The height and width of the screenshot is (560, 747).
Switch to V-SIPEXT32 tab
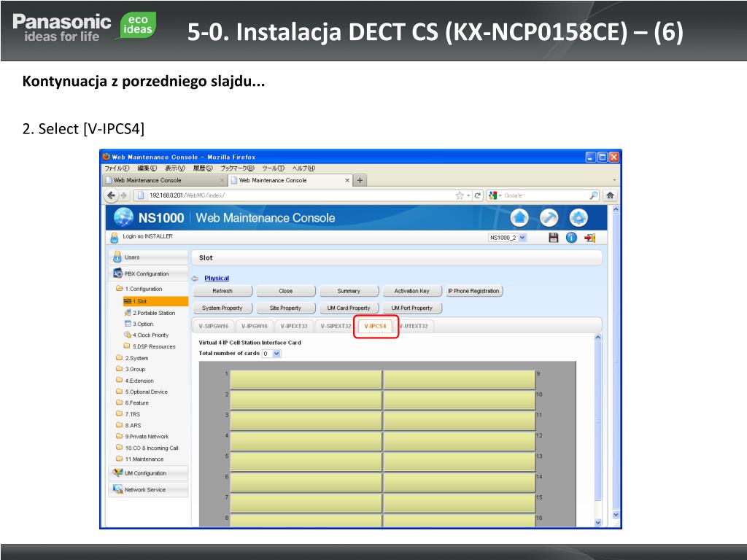336,326
